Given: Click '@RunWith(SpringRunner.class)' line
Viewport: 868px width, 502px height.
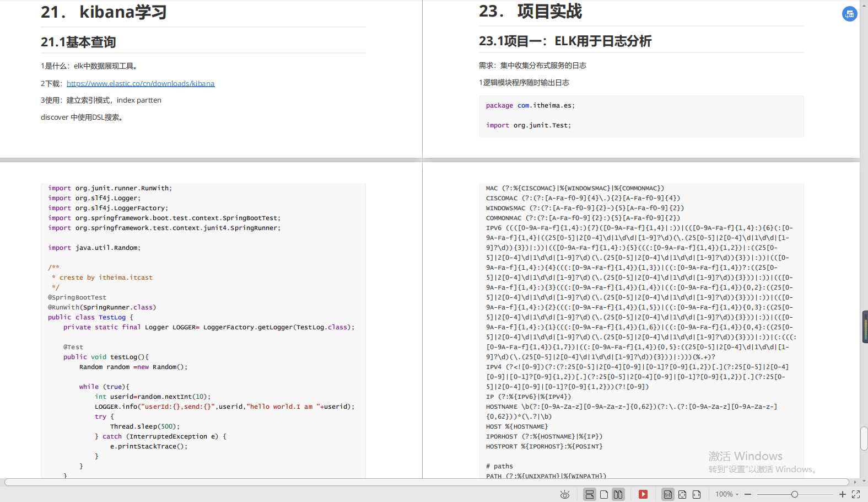Looking at the screenshot, I should (x=102, y=307).
